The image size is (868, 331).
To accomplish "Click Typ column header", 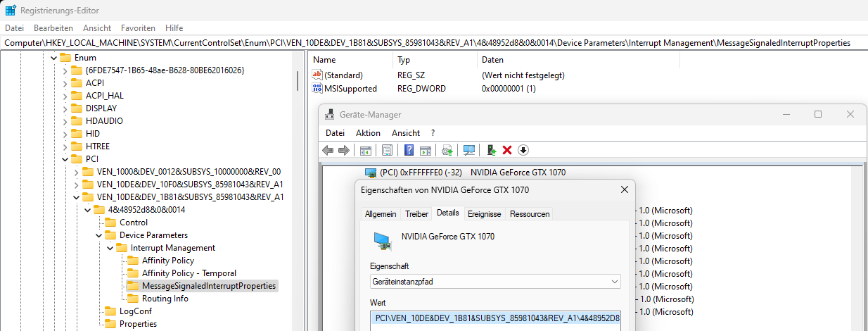I will pyautogui.click(x=435, y=61).
